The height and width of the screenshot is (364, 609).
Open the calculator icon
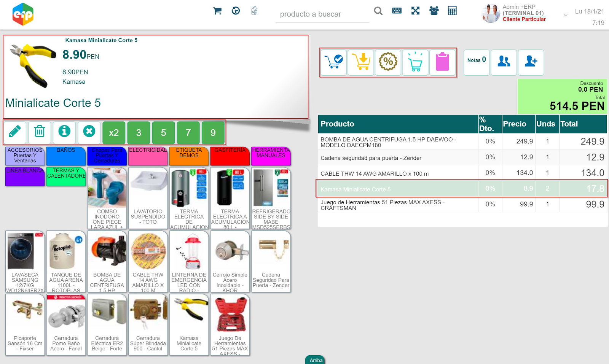pyautogui.click(x=452, y=11)
